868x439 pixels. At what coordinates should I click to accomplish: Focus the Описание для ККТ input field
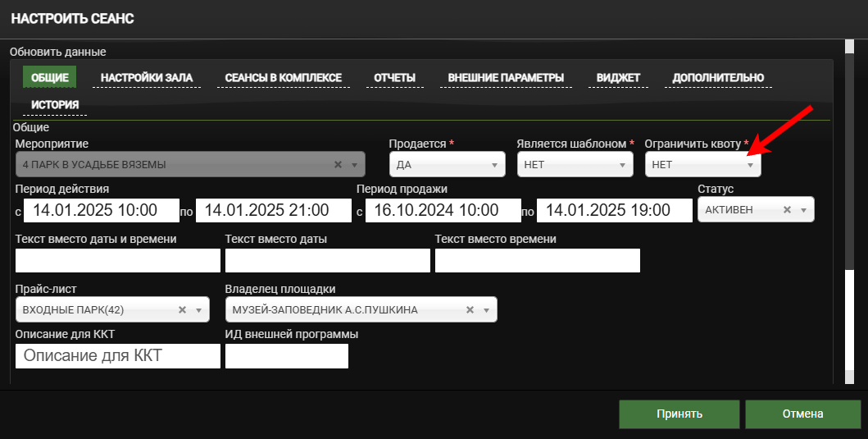[x=118, y=356]
